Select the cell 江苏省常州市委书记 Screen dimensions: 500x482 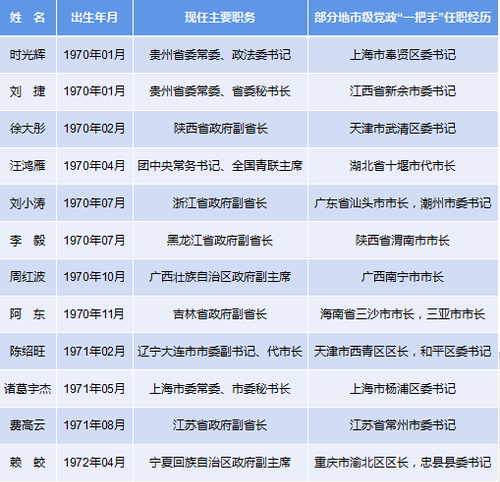tap(403, 425)
